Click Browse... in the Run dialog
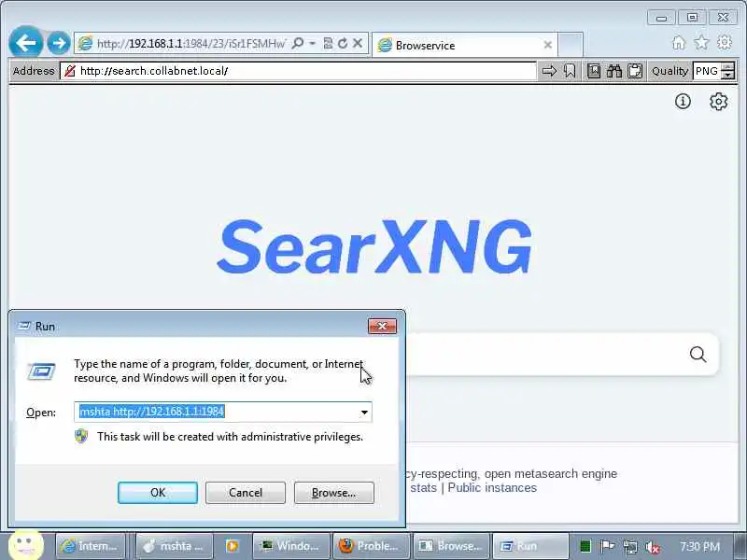747x560 pixels. (334, 493)
